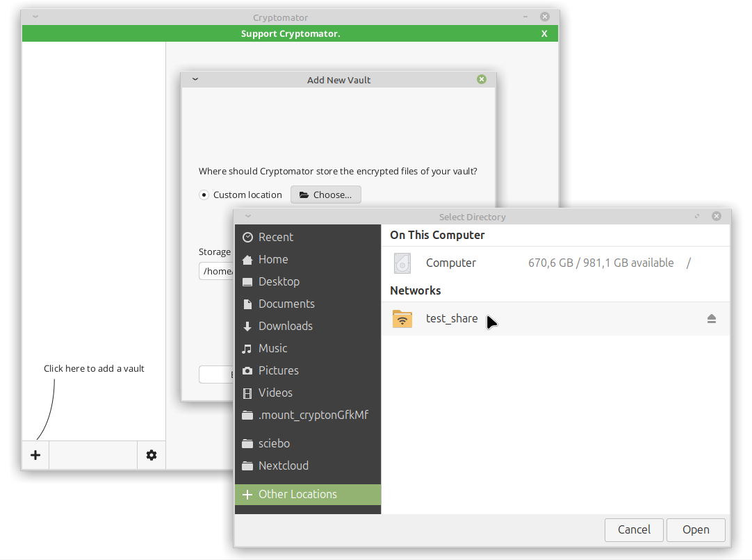Select Desktop in the sidebar
Viewport: 752px width, 560px height.
(308, 281)
